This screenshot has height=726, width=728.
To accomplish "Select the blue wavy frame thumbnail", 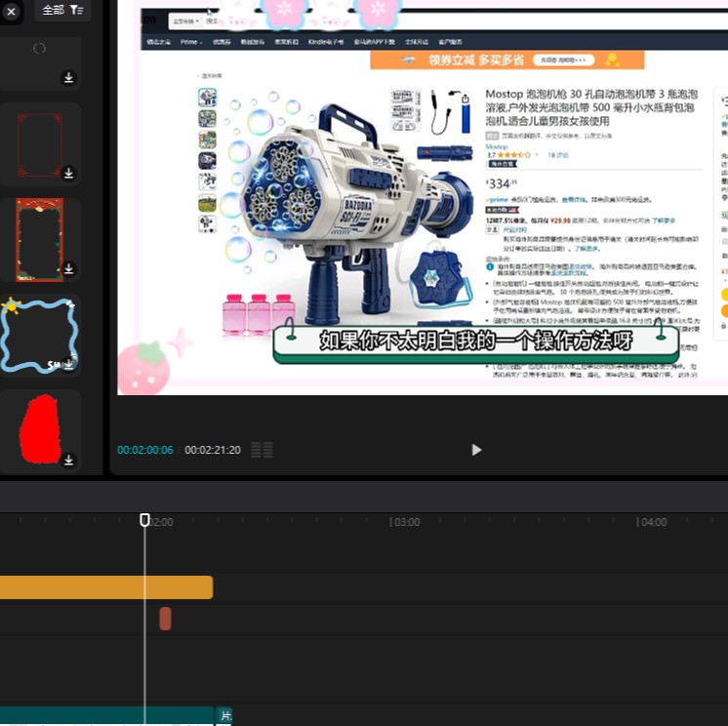I will [38, 336].
